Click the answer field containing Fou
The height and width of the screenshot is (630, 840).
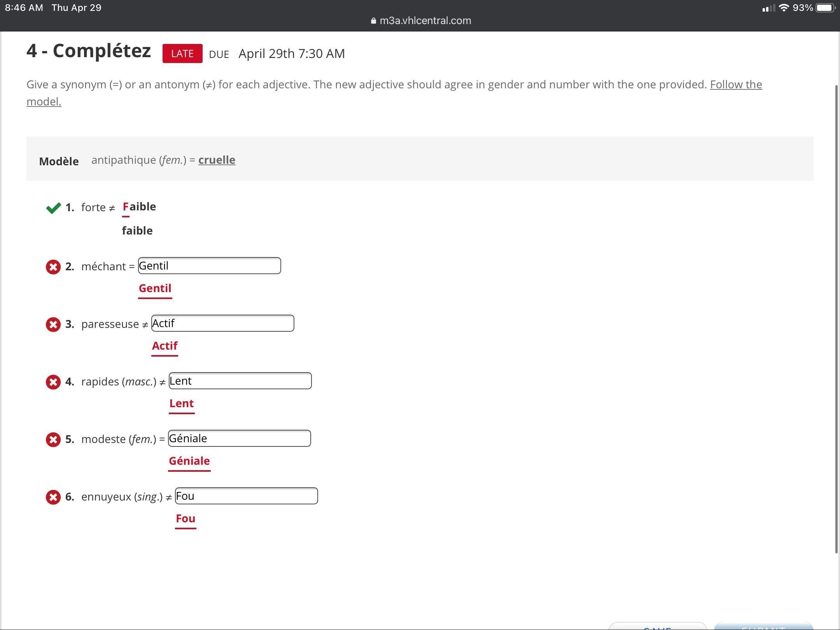[x=246, y=496]
